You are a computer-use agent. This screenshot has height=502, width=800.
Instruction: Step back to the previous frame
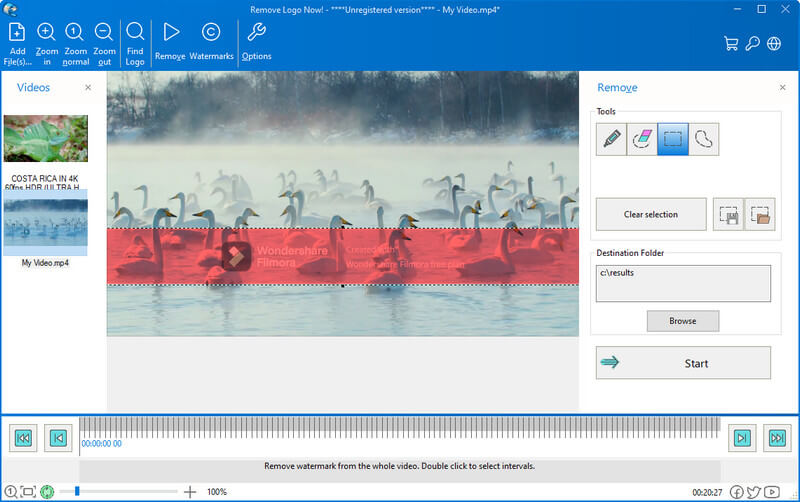coord(58,437)
